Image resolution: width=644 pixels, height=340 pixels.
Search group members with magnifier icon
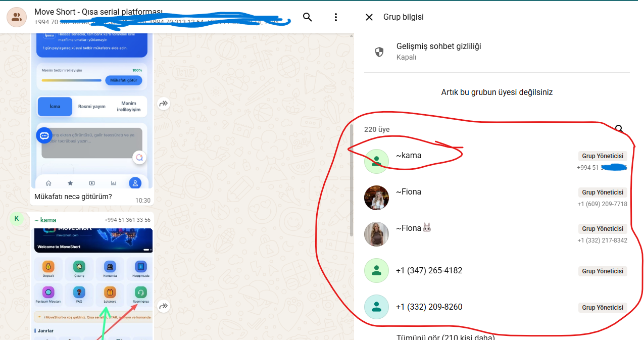click(619, 129)
